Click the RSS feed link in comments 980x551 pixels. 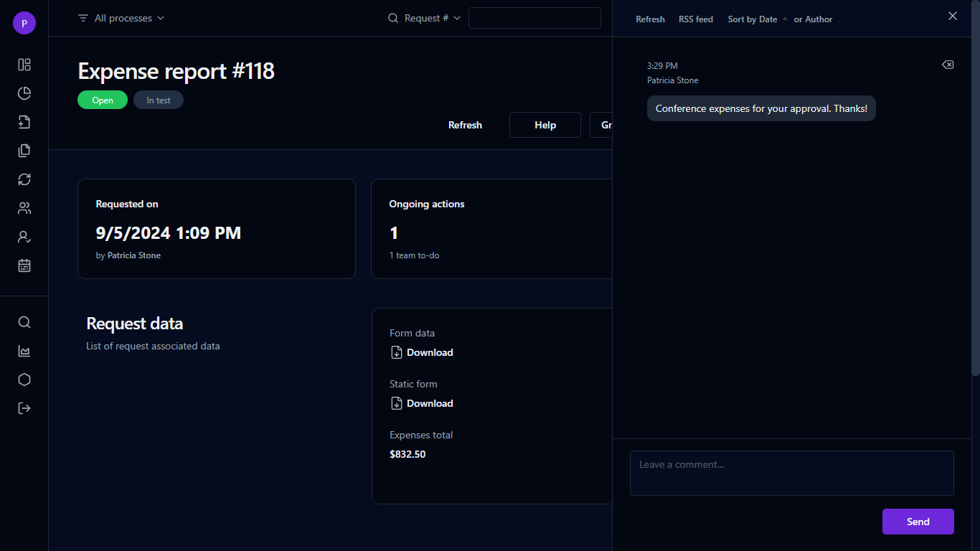tap(695, 19)
